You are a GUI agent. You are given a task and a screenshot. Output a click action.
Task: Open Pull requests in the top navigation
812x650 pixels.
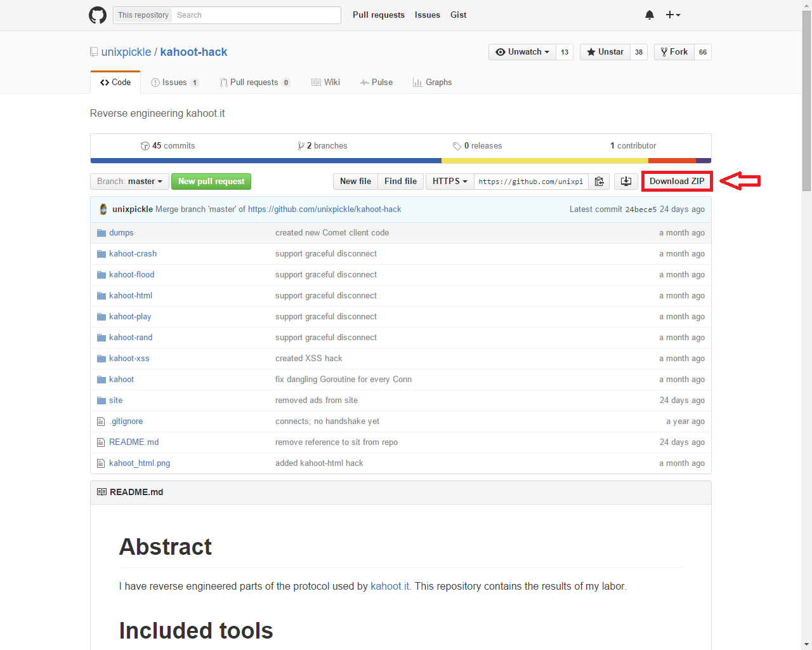point(379,15)
